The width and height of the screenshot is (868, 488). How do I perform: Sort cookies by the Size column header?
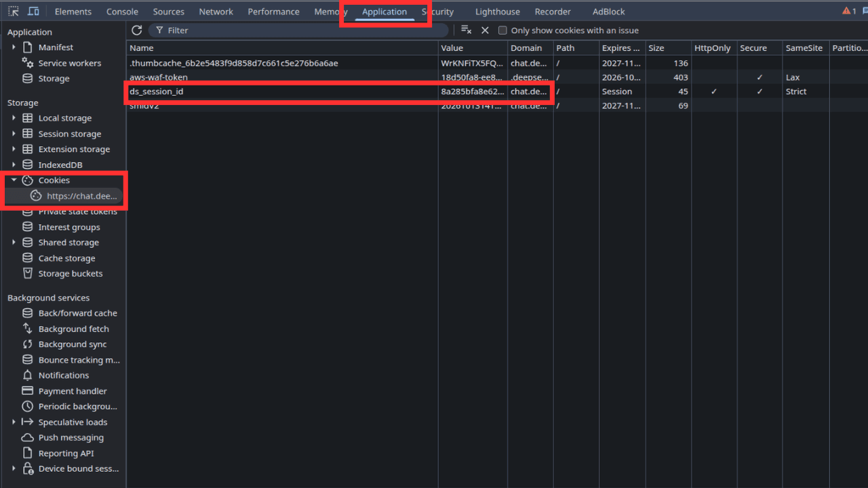click(668, 48)
